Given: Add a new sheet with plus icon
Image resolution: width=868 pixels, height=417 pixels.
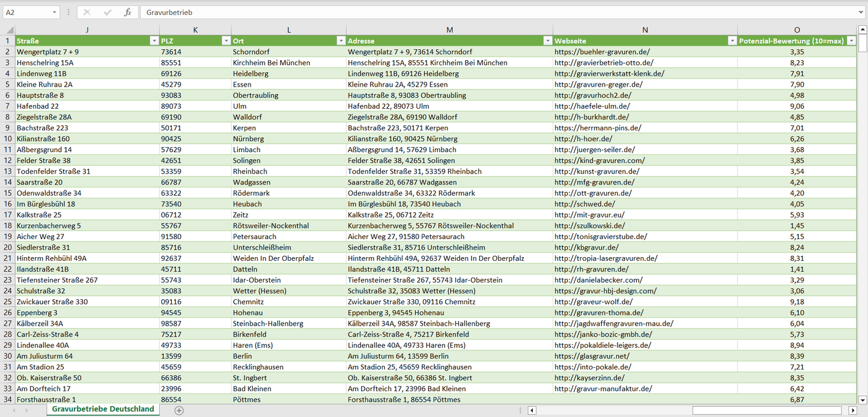Looking at the screenshot, I should [x=179, y=410].
